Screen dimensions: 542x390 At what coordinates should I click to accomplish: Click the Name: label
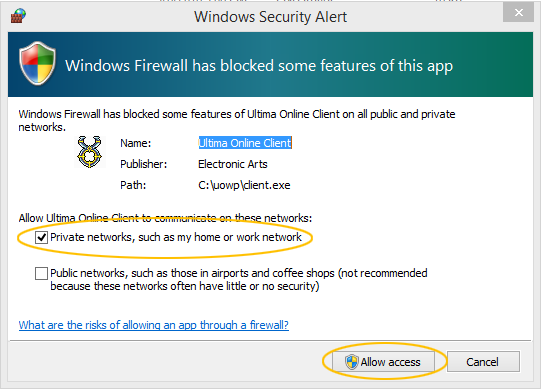click(136, 143)
